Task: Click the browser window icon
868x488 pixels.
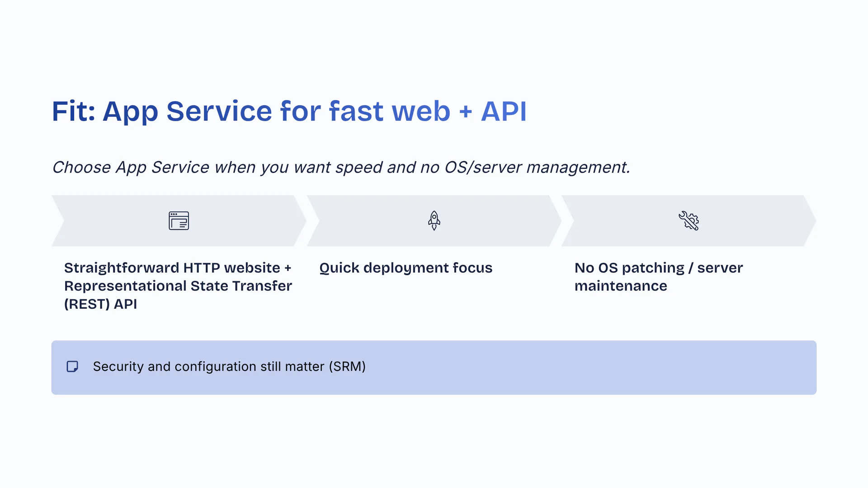Action: coord(179,221)
